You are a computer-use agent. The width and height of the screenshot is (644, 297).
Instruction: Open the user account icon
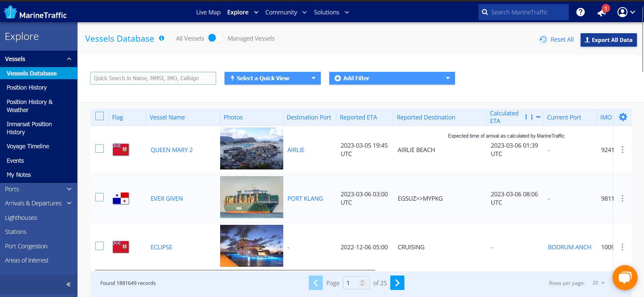[623, 12]
